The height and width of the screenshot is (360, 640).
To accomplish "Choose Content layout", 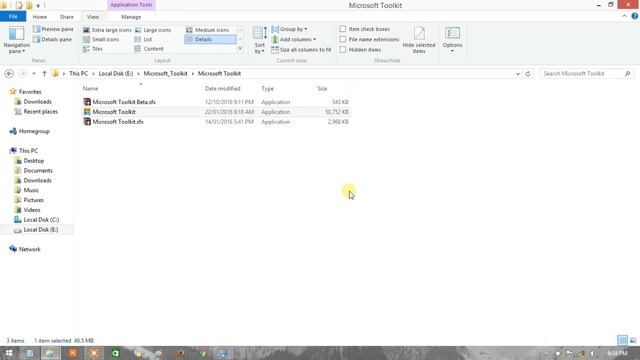I will click(149, 49).
